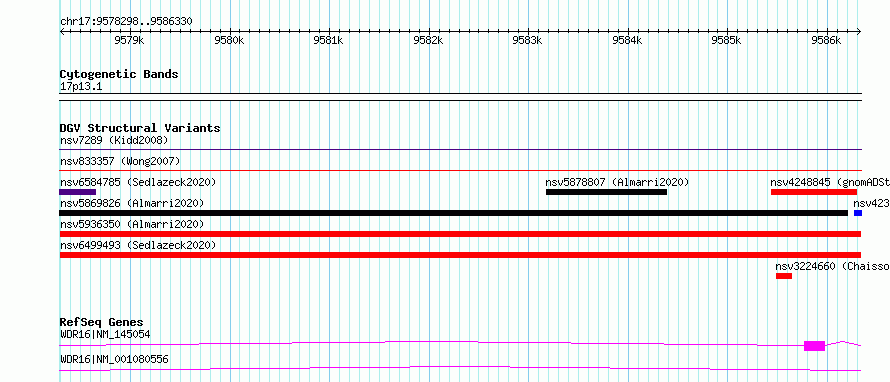This screenshot has width=890, height=382.
Task: Select the nsv5878807 black variant bar
Action: coord(606,192)
